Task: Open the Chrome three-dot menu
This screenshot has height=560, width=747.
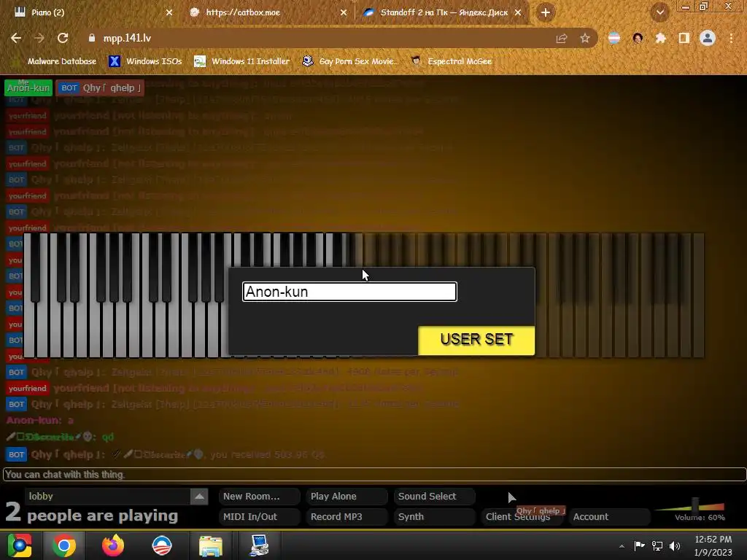Action: click(x=731, y=38)
